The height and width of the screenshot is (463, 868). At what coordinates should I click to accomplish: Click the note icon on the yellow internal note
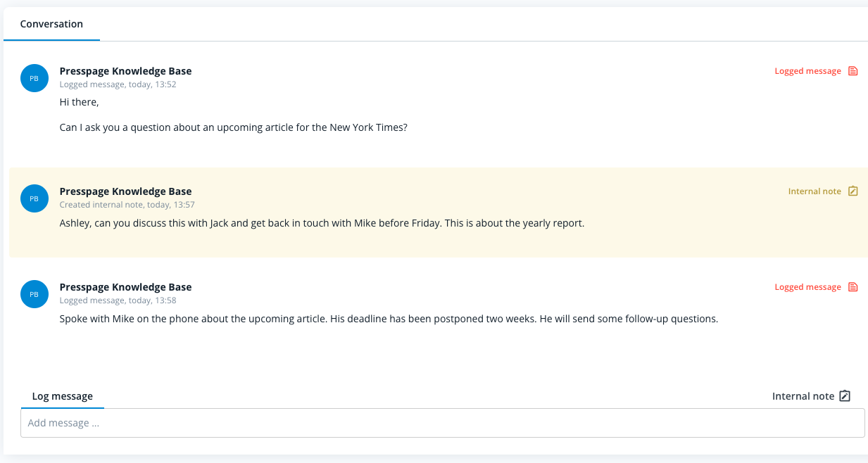[853, 191]
